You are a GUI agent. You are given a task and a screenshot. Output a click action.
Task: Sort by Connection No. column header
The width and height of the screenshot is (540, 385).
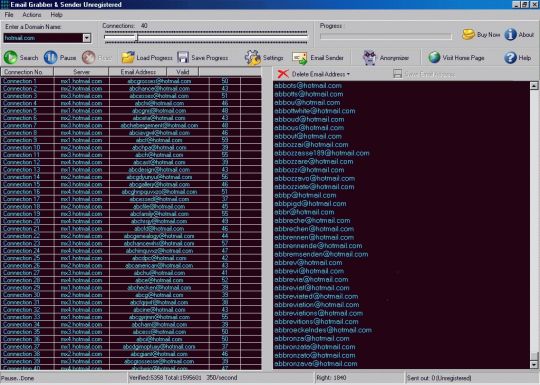click(27, 72)
